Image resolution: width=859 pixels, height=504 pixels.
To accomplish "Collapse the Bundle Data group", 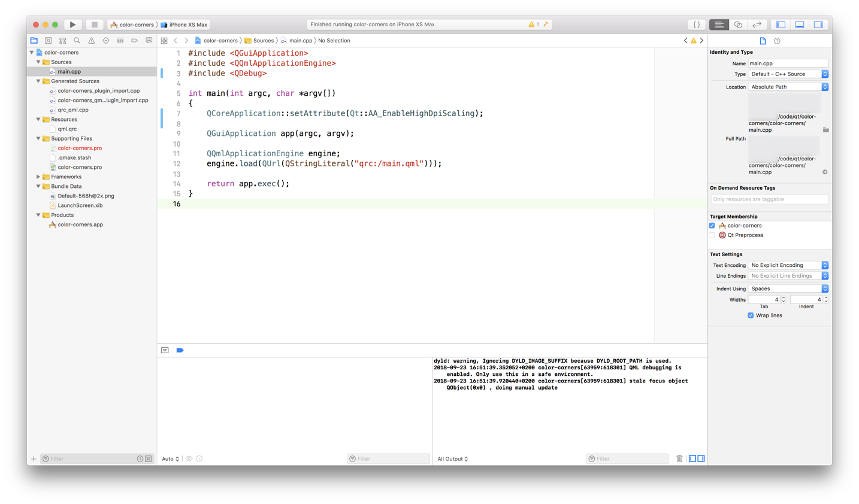I will point(38,187).
